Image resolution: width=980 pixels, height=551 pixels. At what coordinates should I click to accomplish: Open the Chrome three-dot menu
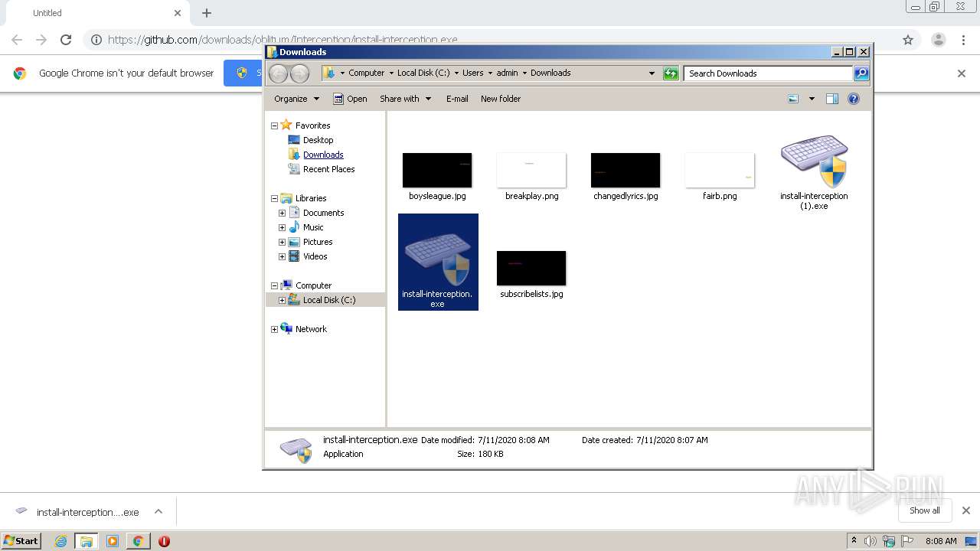tap(963, 40)
